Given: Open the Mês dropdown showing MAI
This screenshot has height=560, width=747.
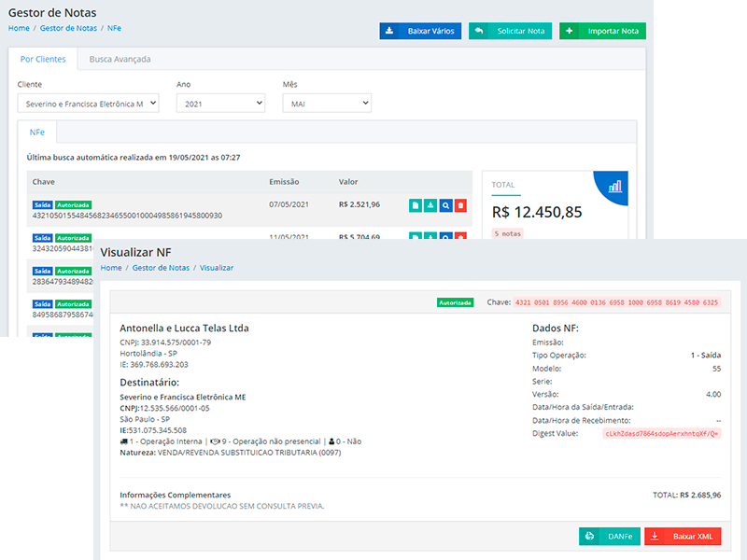Looking at the screenshot, I should pyautogui.click(x=327, y=103).
